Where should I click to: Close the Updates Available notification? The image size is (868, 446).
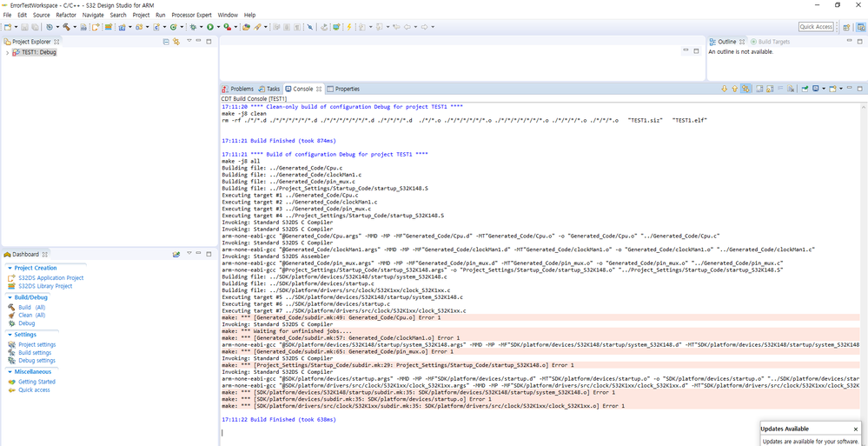coord(856,429)
